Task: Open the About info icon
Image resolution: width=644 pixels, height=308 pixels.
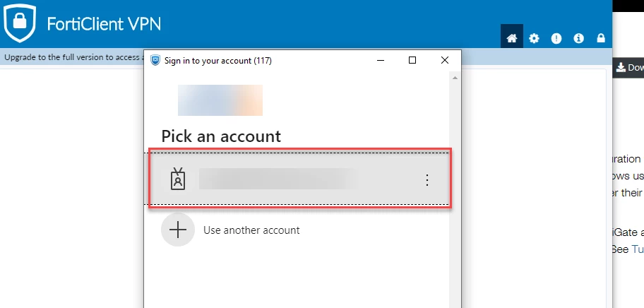Action: tap(579, 38)
